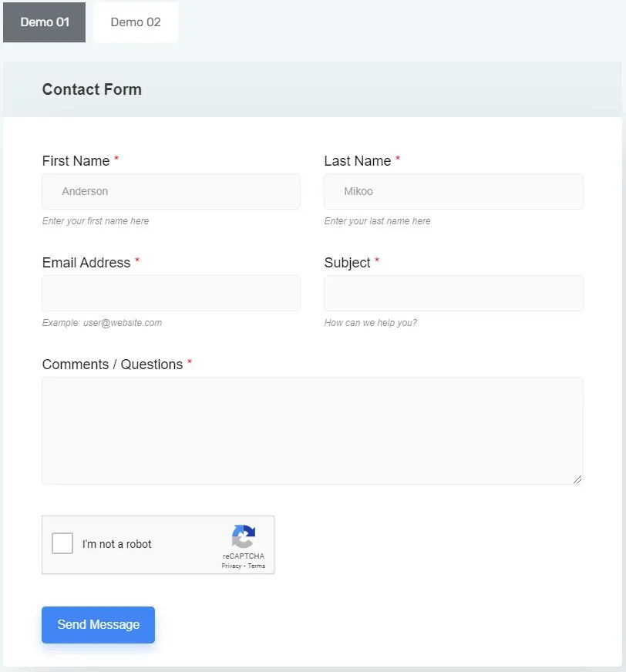The width and height of the screenshot is (626, 672).
Task: Open the reCAPTCHA Privacy link
Action: coord(231,566)
